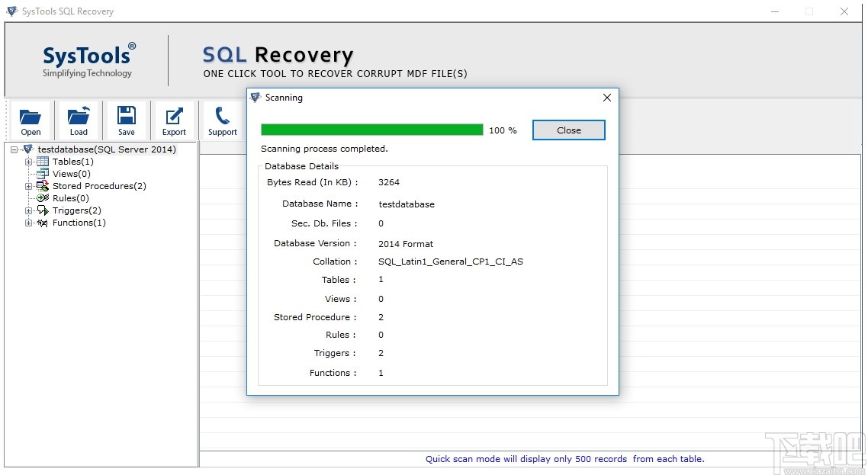This screenshot has width=868, height=475.
Task: Select the Triggers node icon
Action: pyautogui.click(x=43, y=210)
